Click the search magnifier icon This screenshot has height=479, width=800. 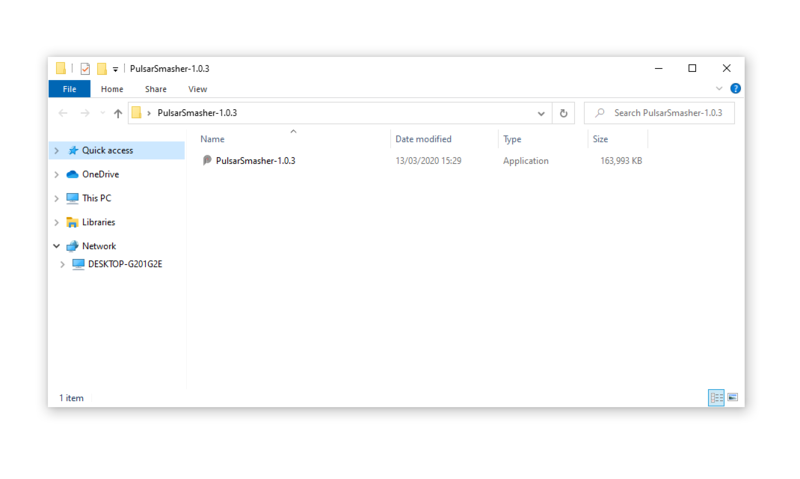(x=600, y=113)
